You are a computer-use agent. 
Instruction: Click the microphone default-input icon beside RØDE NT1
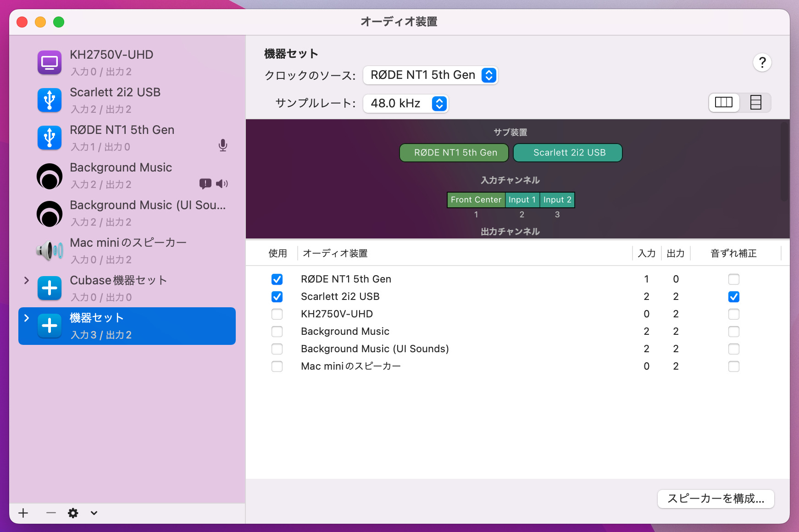[223, 145]
